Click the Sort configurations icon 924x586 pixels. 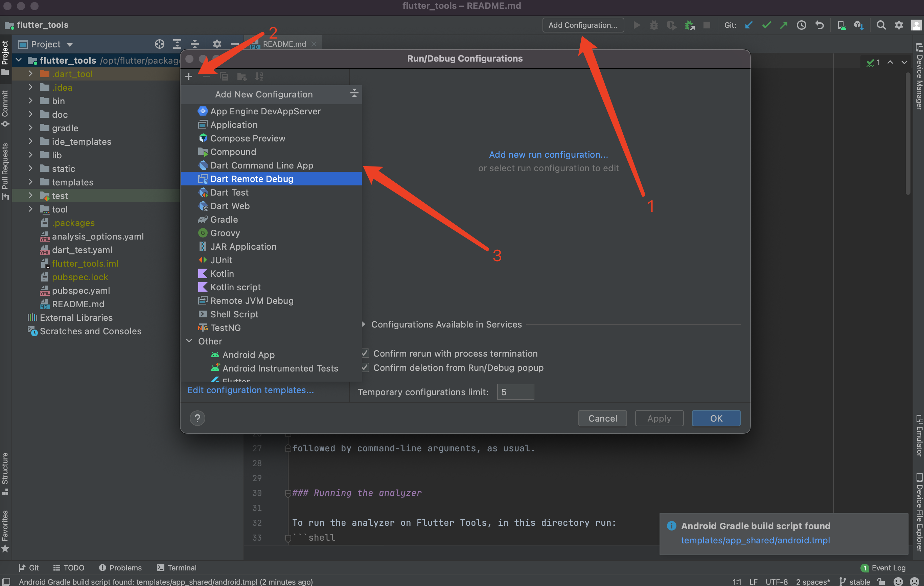(259, 76)
